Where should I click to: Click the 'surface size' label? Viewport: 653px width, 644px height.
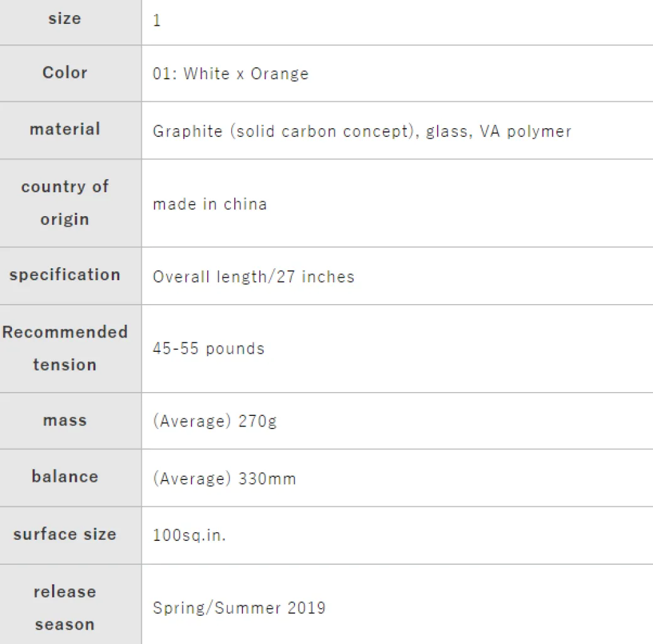point(65,535)
